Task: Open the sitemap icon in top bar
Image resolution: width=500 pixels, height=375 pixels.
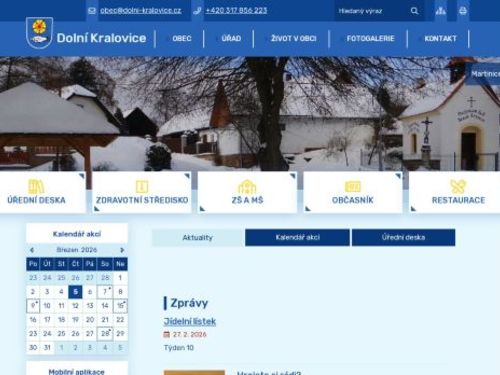Action: (x=441, y=11)
